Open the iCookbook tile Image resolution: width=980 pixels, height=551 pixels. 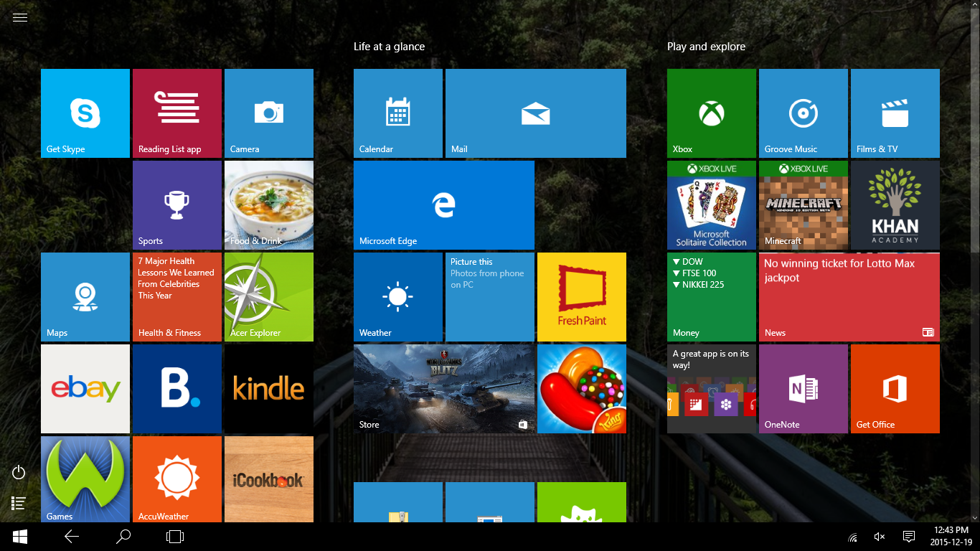[x=269, y=479]
